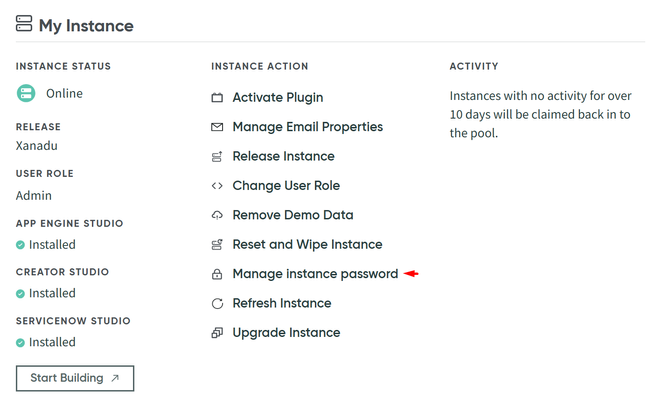The width and height of the screenshot is (662, 400).
Task: Click the envelope icon for email properties
Action: pos(217,127)
